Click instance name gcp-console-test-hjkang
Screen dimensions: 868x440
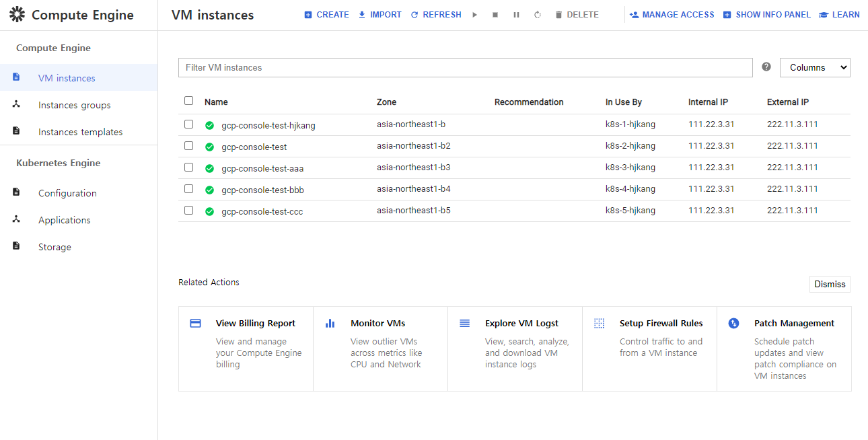[268, 125]
